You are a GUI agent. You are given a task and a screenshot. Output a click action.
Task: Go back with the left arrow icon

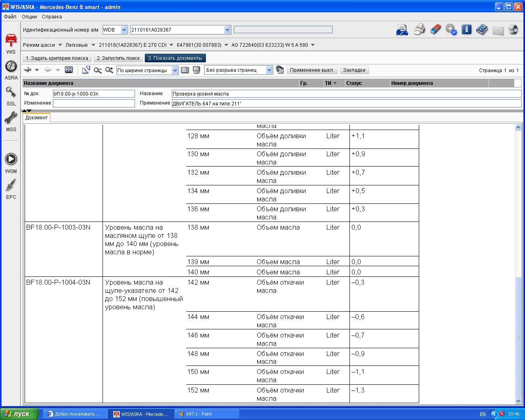tap(27, 70)
